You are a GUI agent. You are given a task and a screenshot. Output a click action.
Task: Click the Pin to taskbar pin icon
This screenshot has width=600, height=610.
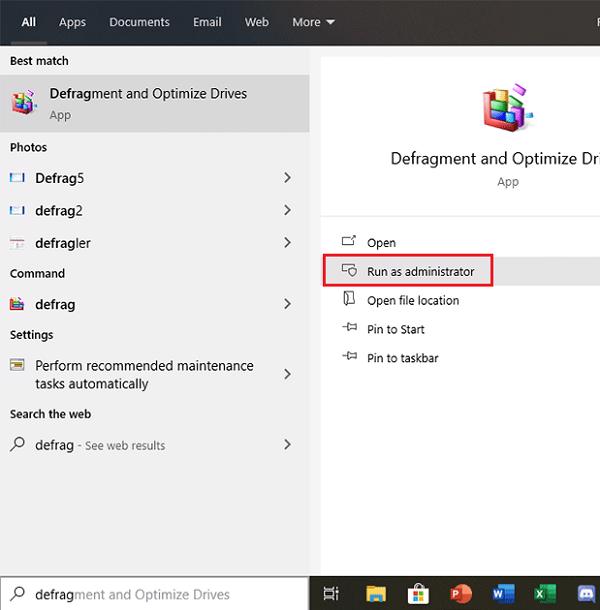click(349, 356)
